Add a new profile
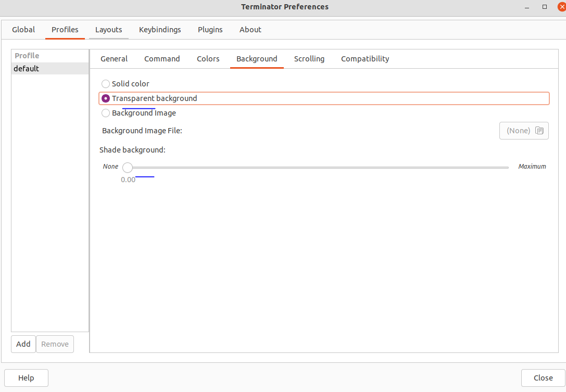This screenshot has height=392, width=566. coord(23,344)
